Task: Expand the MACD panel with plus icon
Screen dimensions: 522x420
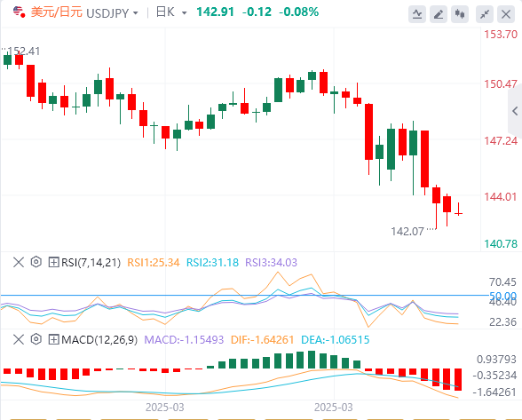Action: [53, 339]
